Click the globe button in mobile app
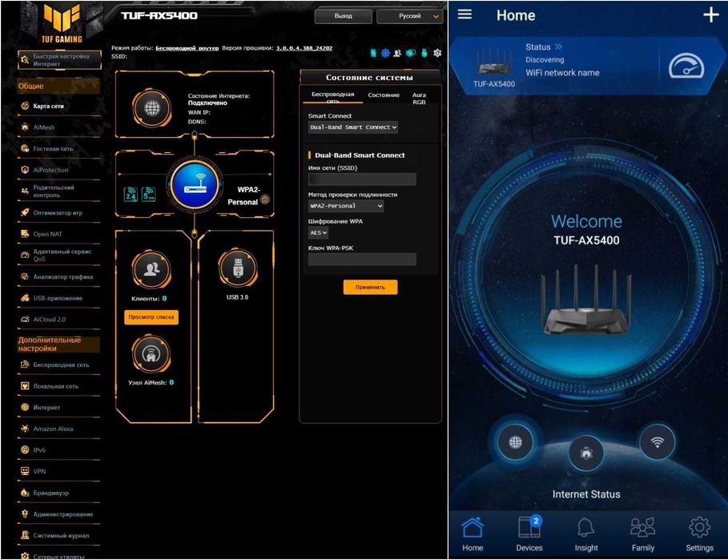 [515, 442]
